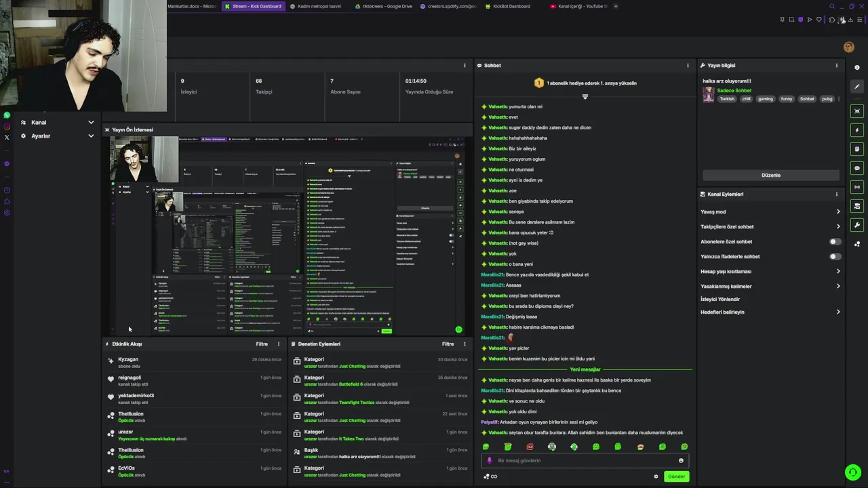The height and width of the screenshot is (488, 868).
Task: Open browser settings gear in left sidebar
Action: tap(7, 213)
